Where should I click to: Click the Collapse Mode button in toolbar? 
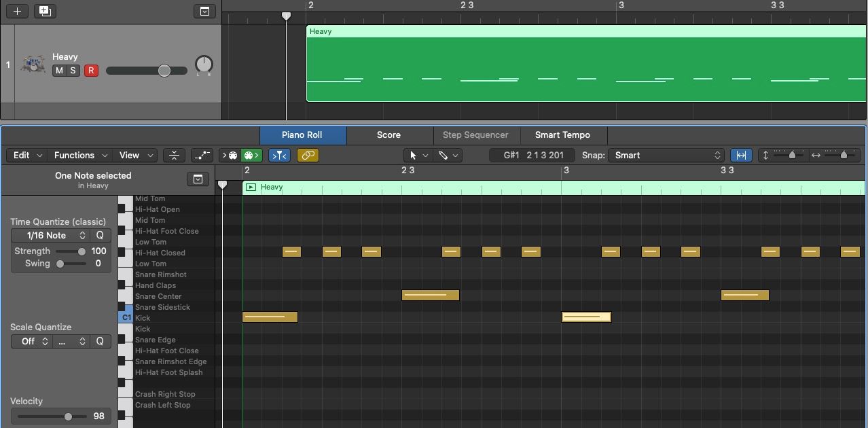174,156
